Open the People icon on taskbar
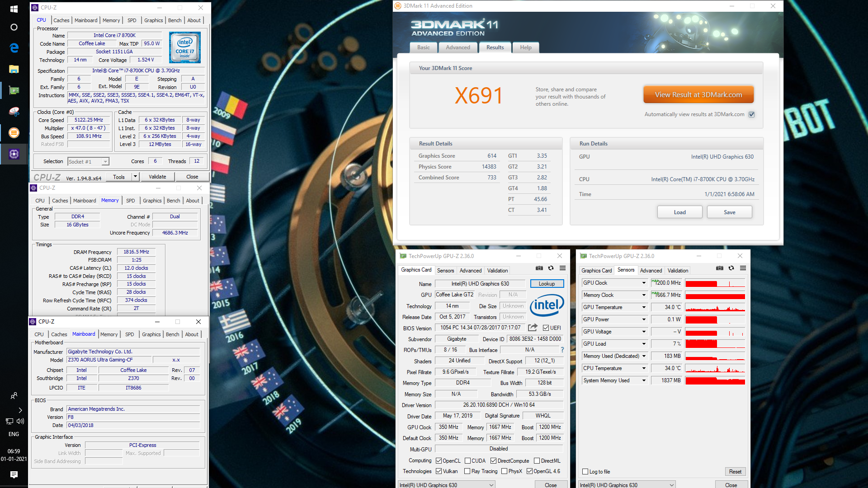 tap(14, 396)
